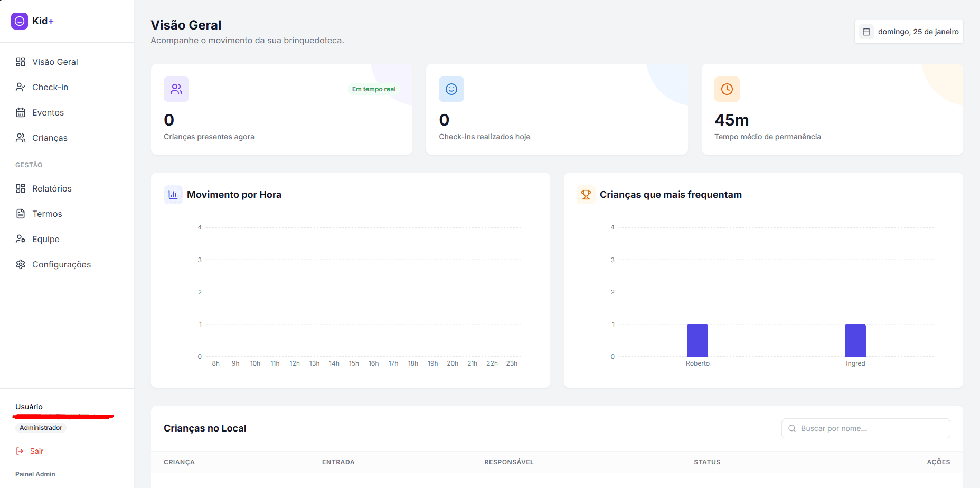This screenshot has width=980, height=488.
Task: Click the Sair logout link
Action: coord(36,451)
